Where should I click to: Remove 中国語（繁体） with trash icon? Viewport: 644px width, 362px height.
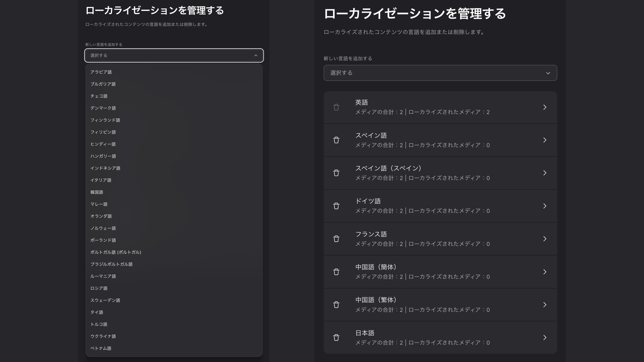pos(336,305)
